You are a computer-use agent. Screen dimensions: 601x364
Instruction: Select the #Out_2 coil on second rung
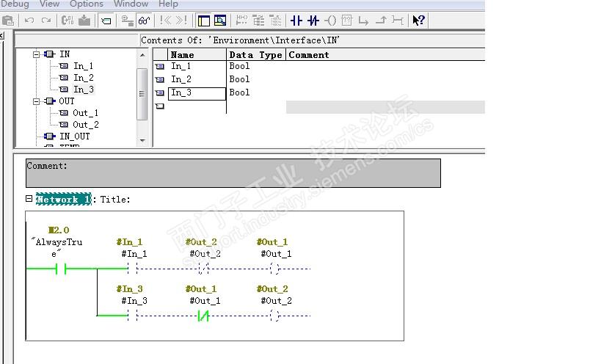pos(274,316)
